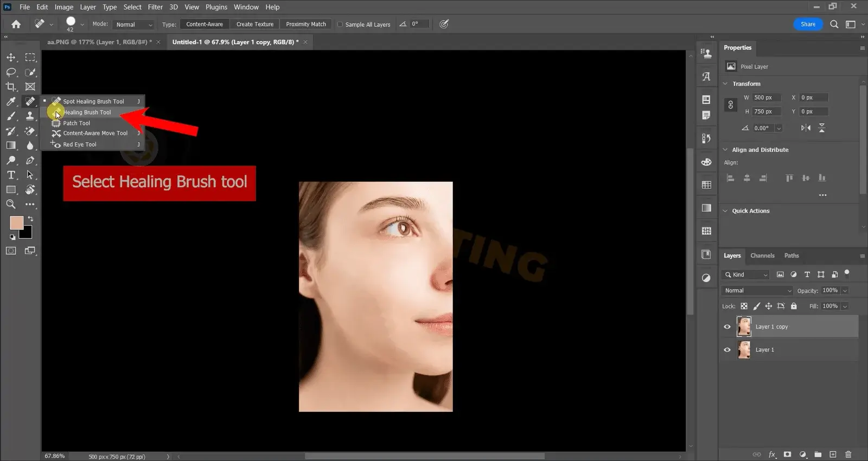Select Proximity Match type button
The image size is (868, 461).
(x=306, y=24)
